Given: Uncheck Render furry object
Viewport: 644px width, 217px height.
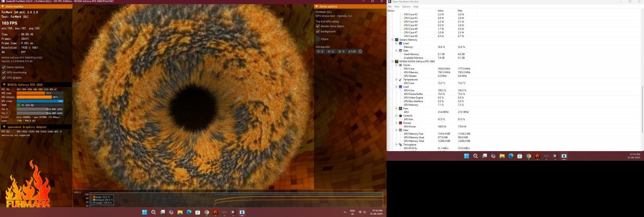Looking at the screenshot, I should click(318, 26).
